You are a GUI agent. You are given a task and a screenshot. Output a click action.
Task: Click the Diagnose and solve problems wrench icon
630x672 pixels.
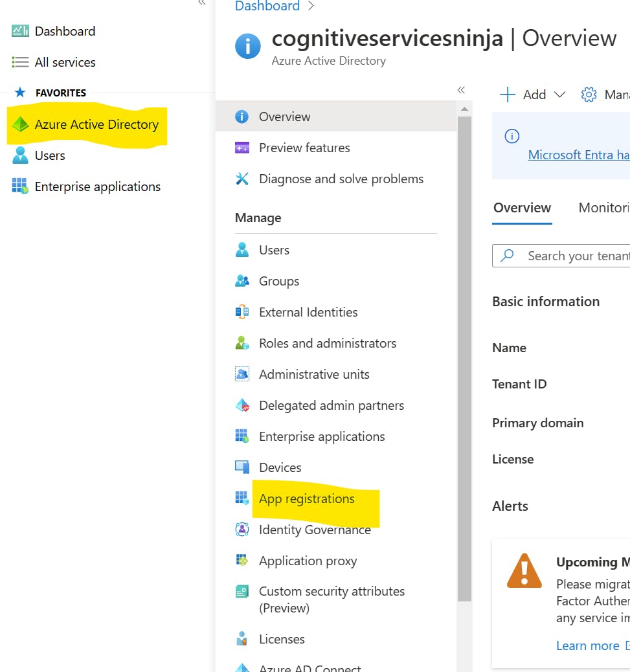(x=242, y=179)
